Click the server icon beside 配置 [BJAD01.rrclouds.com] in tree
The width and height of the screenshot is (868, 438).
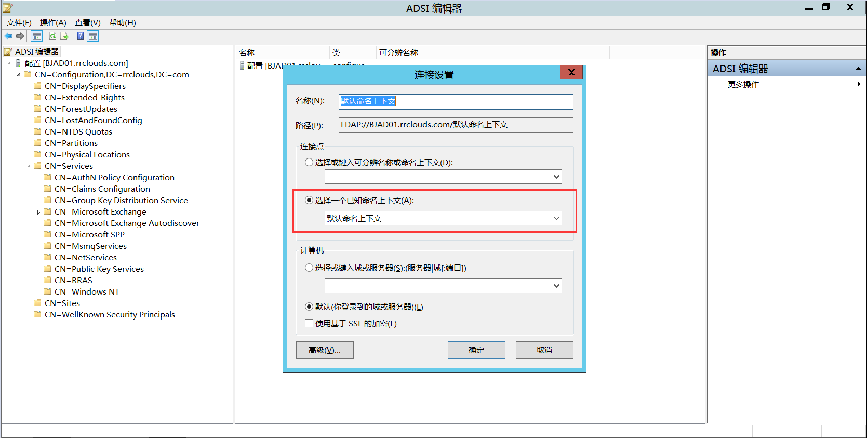click(x=18, y=63)
